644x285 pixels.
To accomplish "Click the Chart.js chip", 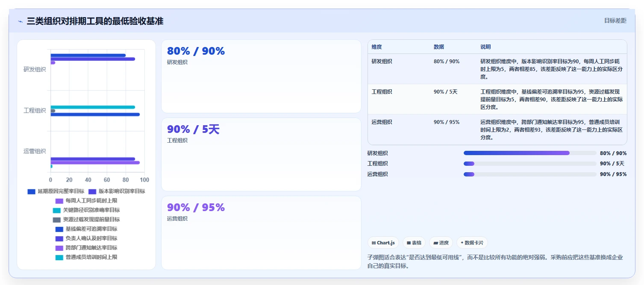I will (383, 243).
